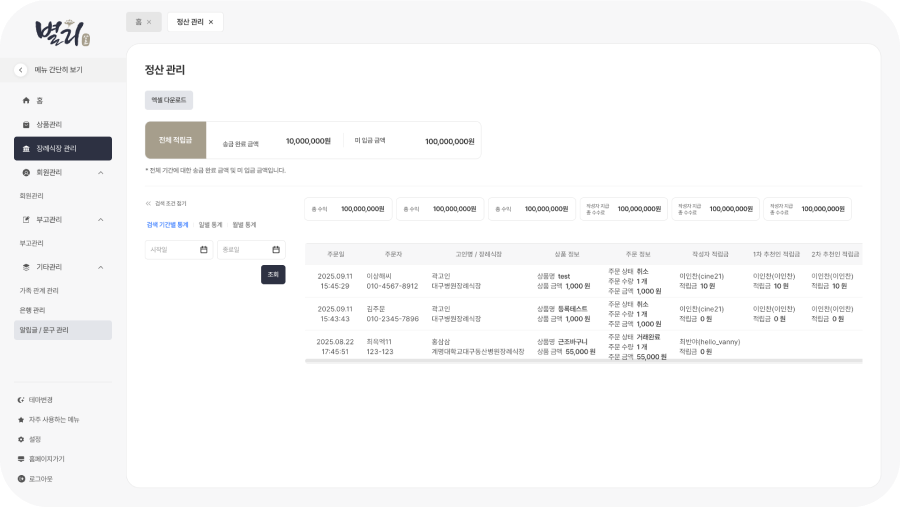Collapse the 부고관리 menu section
This screenshot has height=507, width=900.
pyautogui.click(x=101, y=220)
